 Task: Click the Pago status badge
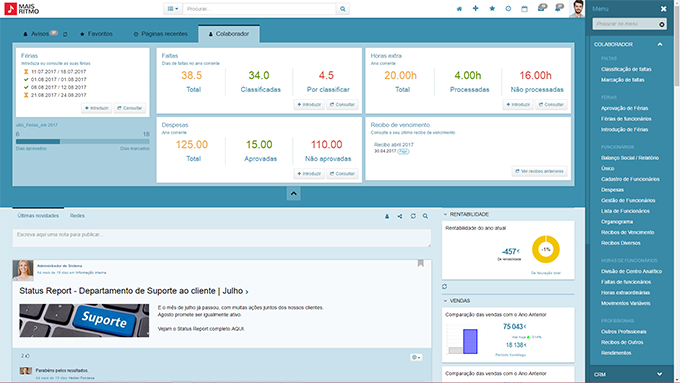[x=403, y=151]
